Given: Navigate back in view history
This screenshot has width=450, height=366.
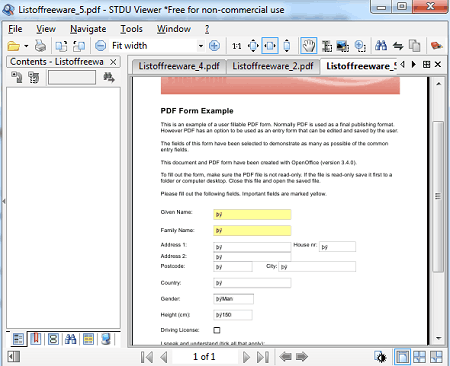Looking at the screenshot, I should point(285,357).
